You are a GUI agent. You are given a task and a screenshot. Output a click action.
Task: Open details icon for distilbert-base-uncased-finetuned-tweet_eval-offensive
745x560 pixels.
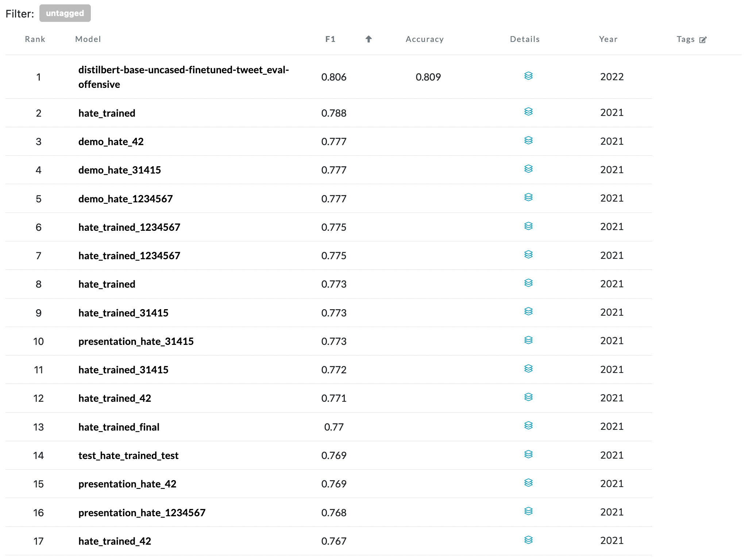coord(528,76)
